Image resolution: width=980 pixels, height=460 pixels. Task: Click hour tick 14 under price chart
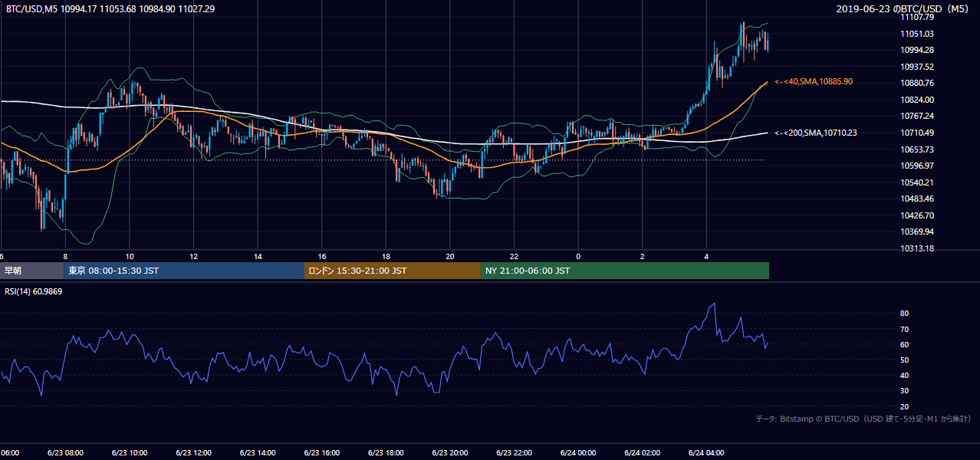[258, 257]
